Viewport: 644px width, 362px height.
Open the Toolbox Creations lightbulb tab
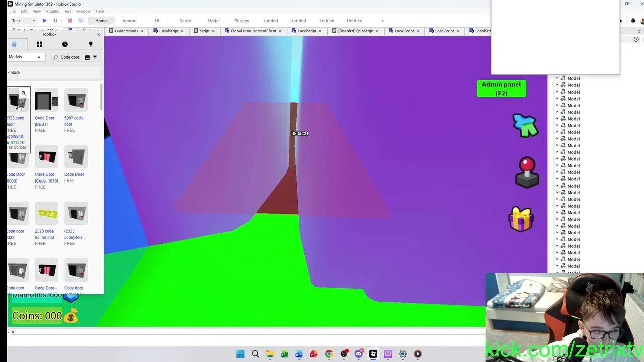click(91, 44)
